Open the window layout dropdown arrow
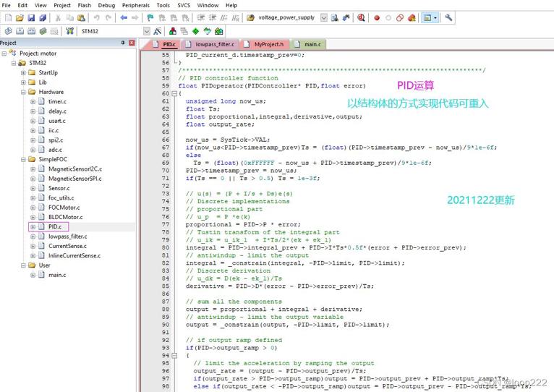554x392 pixels. 435,17
